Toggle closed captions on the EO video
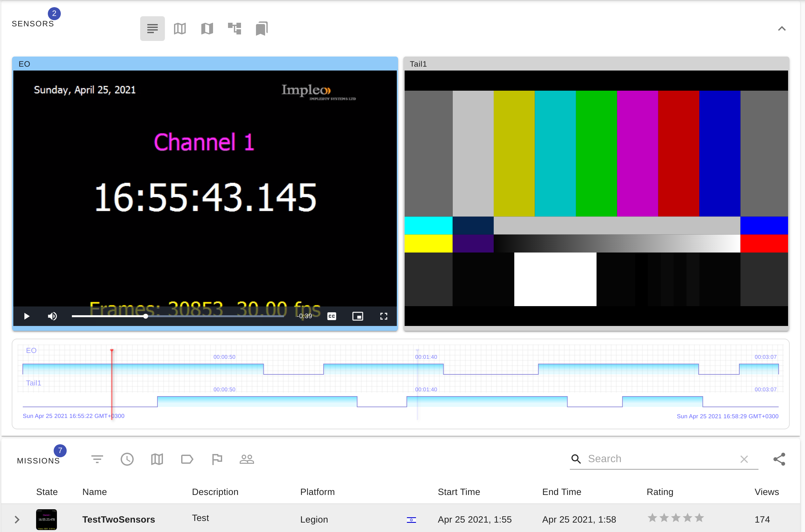 click(332, 316)
